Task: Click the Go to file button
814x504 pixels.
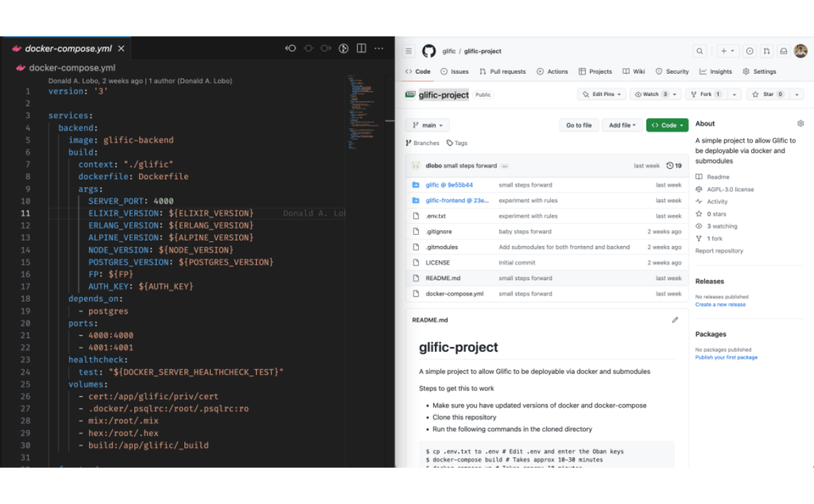Action: coord(578,125)
